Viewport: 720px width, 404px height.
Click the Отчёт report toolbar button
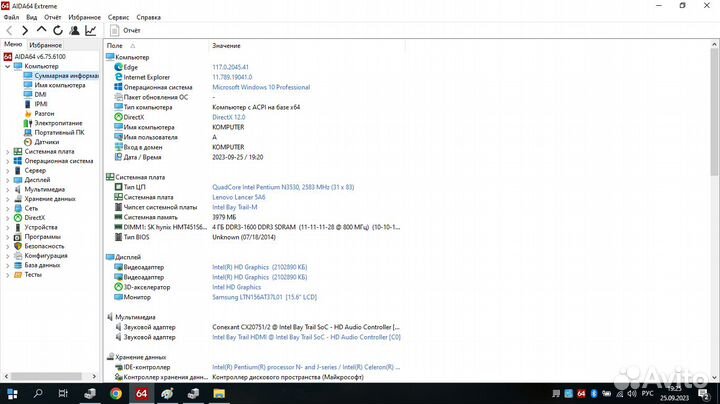click(125, 30)
